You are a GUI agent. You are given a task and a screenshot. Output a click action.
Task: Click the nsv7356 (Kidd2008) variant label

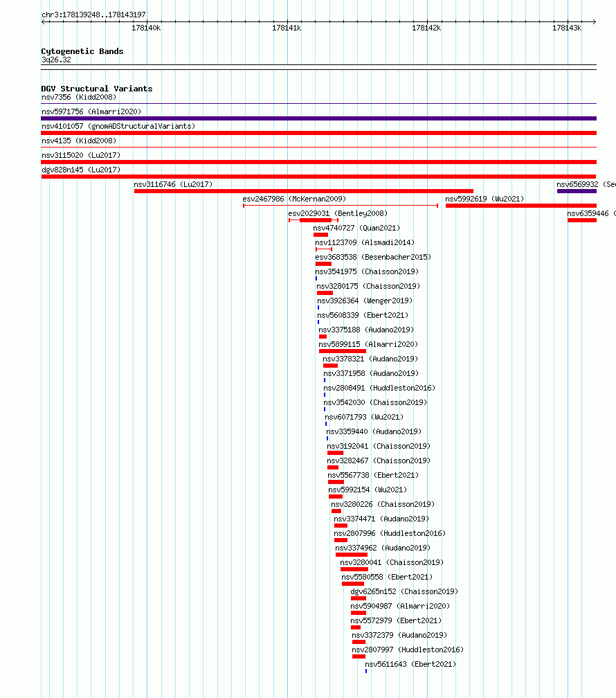click(79, 97)
